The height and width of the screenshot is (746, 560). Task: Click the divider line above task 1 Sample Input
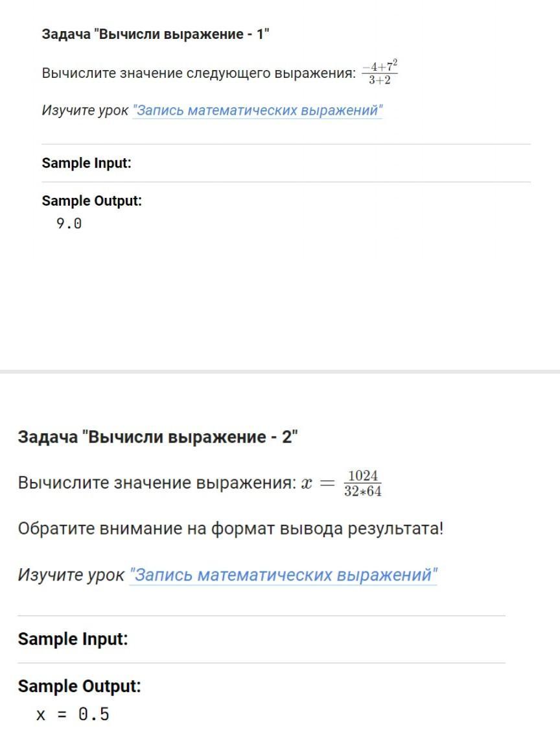(286, 144)
